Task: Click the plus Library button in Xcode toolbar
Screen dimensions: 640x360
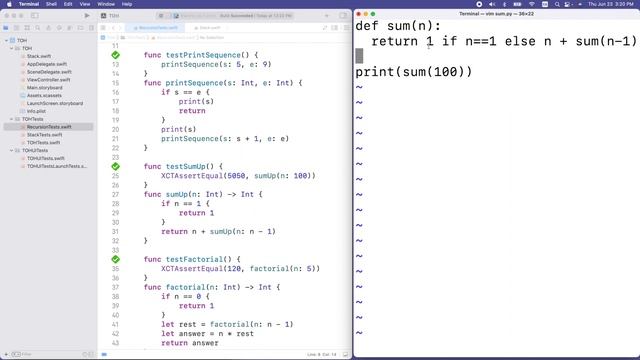Action: [x=327, y=16]
